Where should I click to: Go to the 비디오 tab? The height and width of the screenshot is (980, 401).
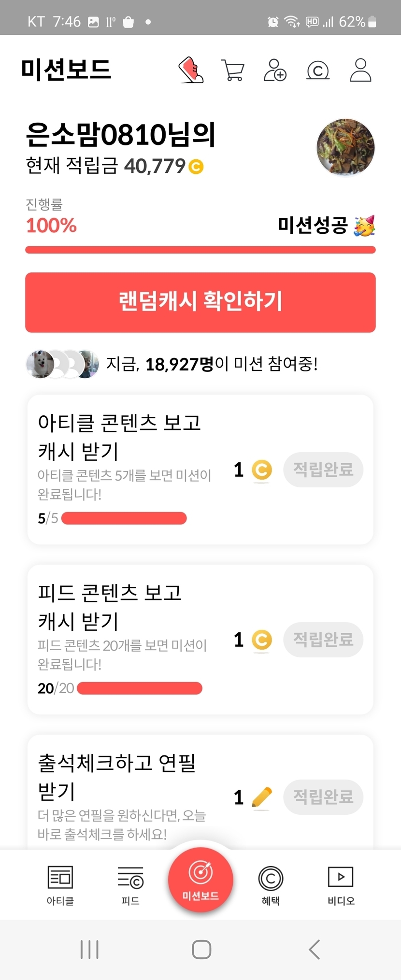click(341, 885)
